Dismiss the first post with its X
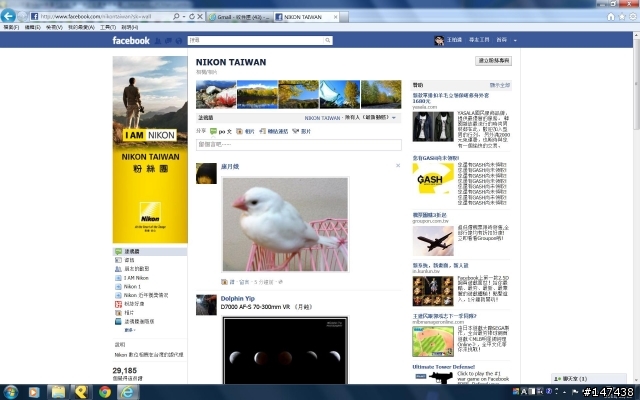This screenshot has width=640, height=400. coord(398,165)
